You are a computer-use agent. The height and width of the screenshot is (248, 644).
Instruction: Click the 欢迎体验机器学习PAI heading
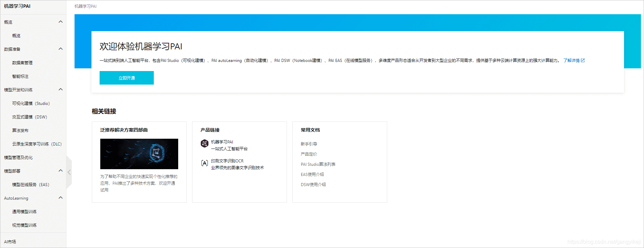(141, 46)
